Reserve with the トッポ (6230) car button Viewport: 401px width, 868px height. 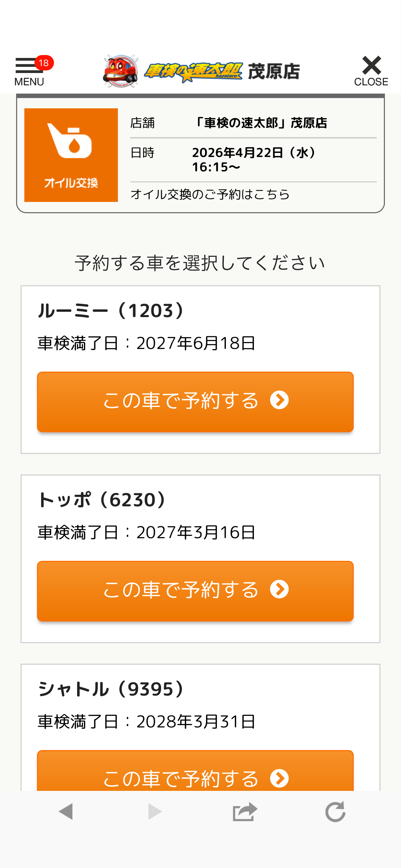(x=195, y=591)
